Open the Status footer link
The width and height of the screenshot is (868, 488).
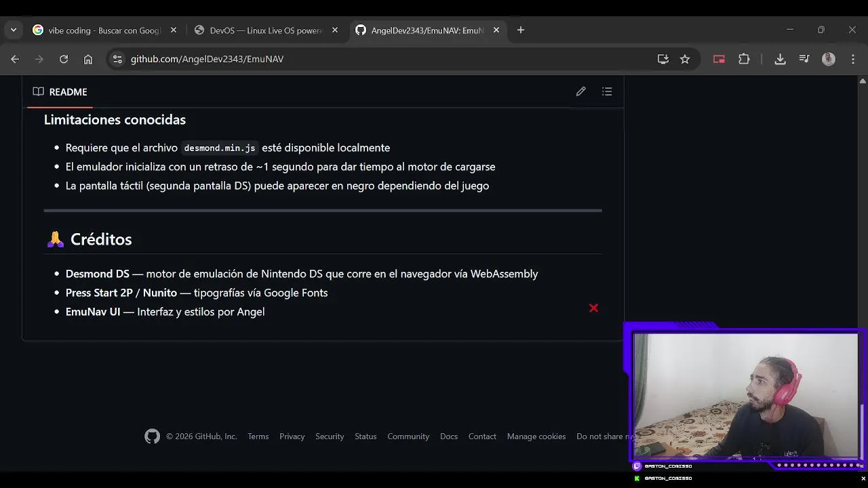[366, 436]
